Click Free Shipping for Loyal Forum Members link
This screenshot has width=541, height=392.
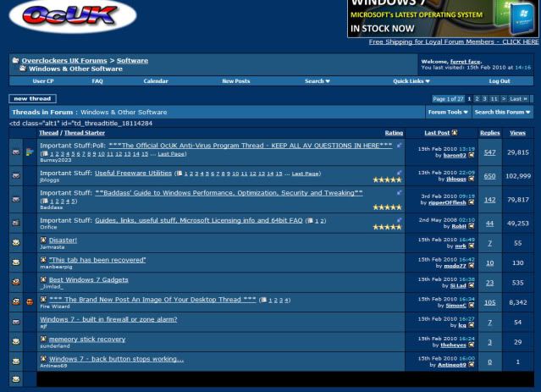[x=453, y=41]
